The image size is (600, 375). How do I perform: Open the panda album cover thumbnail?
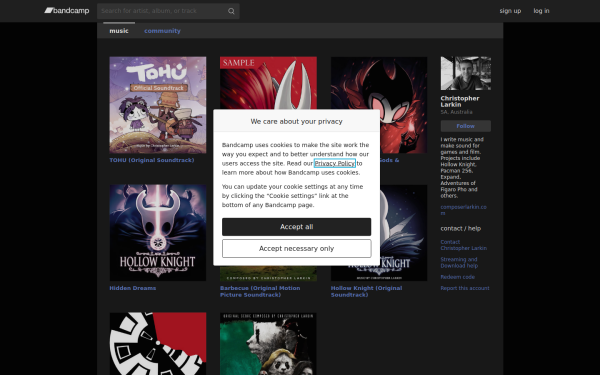click(x=268, y=344)
